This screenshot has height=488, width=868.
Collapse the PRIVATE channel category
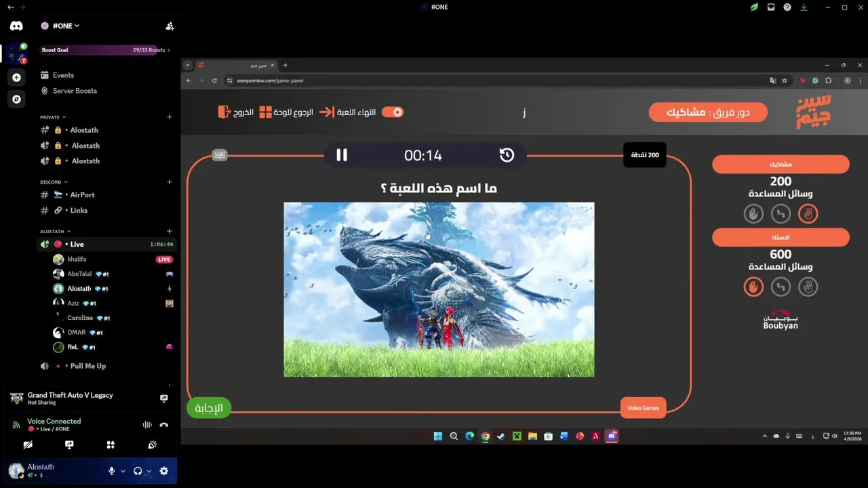tap(53, 117)
